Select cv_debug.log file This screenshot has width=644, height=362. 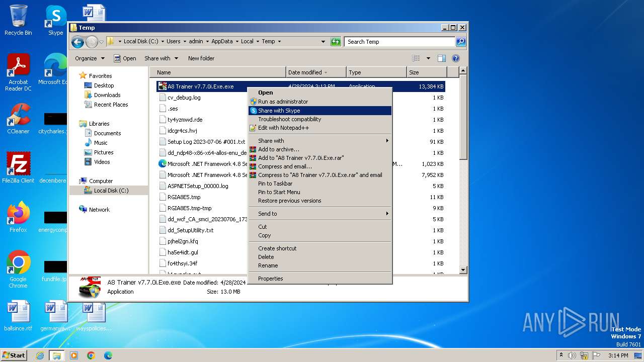click(x=184, y=98)
